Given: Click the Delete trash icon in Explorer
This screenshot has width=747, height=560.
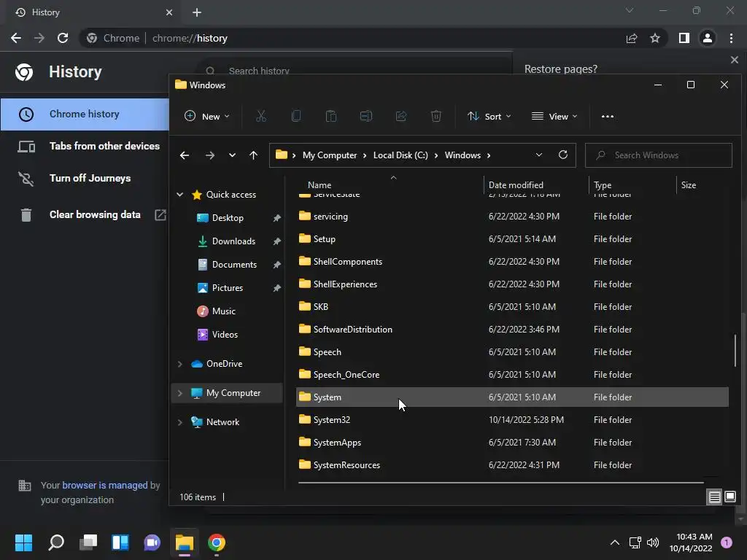Looking at the screenshot, I should point(436,116).
